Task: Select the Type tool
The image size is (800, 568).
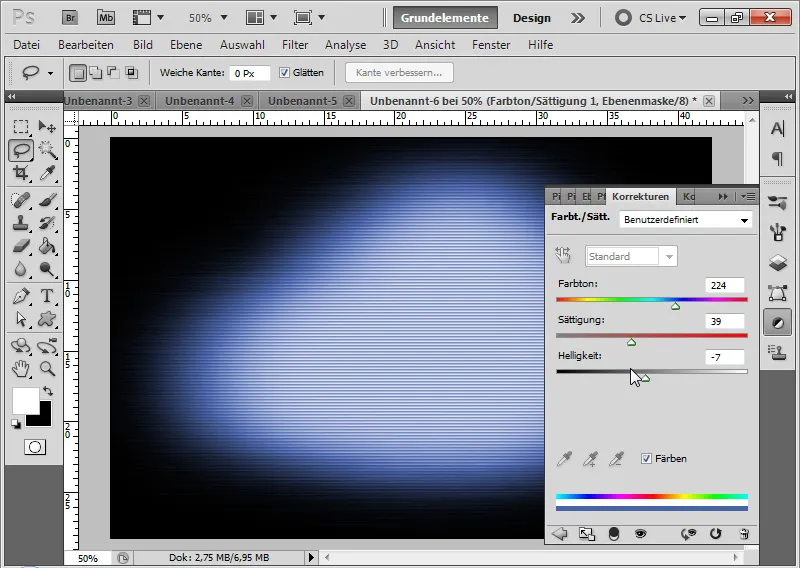Action: coord(47,295)
